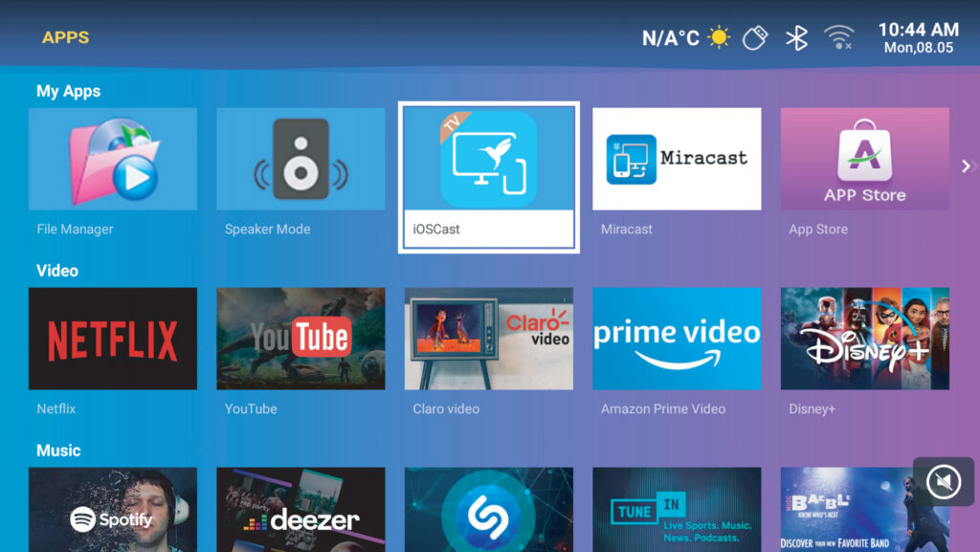This screenshot has height=552, width=980.
Task: Open the Disney+ app
Action: pos(865,339)
